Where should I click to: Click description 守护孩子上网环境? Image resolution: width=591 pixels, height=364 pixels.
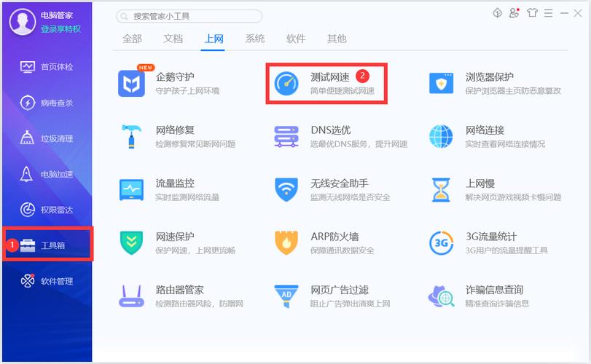click(187, 91)
